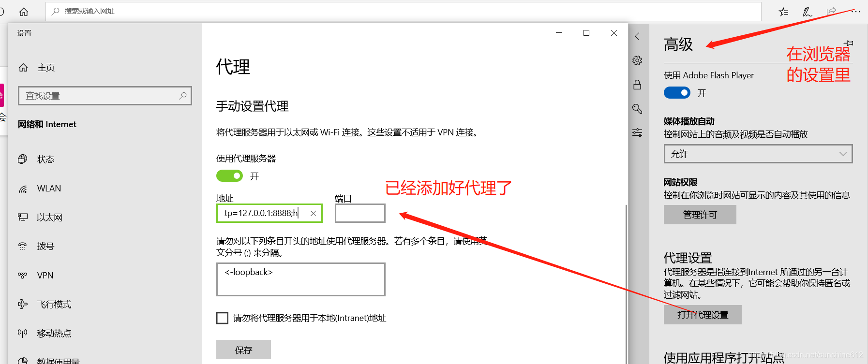
Task: Click the Save (保存) button
Action: pyautogui.click(x=243, y=349)
